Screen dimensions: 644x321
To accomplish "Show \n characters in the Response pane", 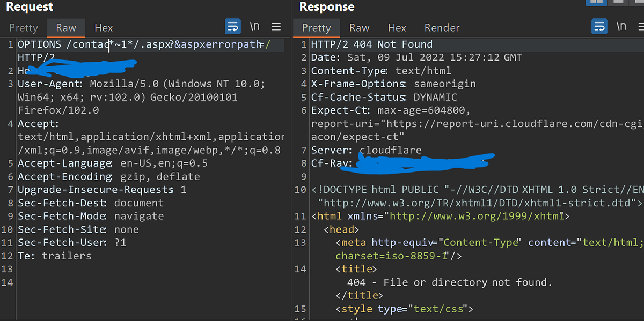I will 621,25.
